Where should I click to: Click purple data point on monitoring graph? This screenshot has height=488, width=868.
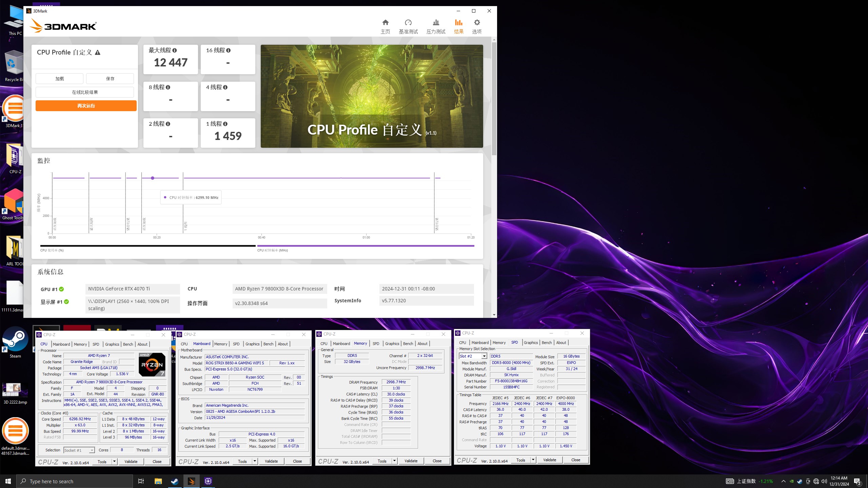[x=153, y=178]
